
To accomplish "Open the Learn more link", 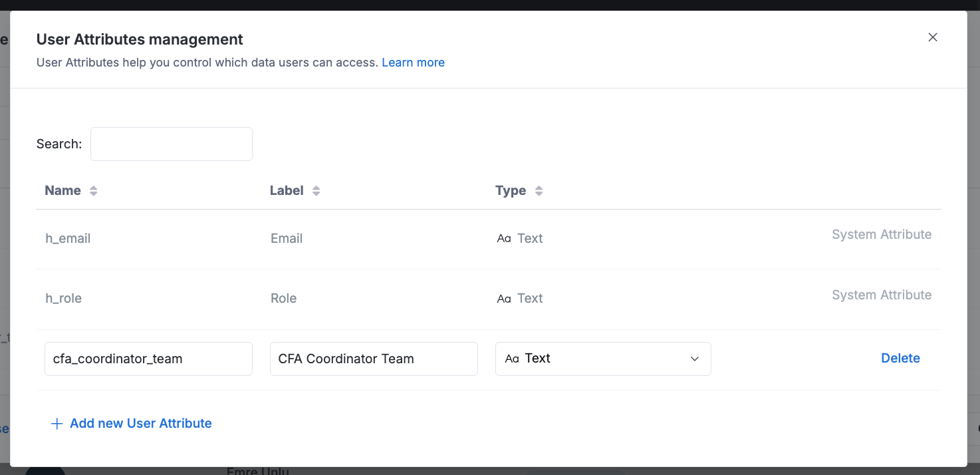I will point(413,63).
